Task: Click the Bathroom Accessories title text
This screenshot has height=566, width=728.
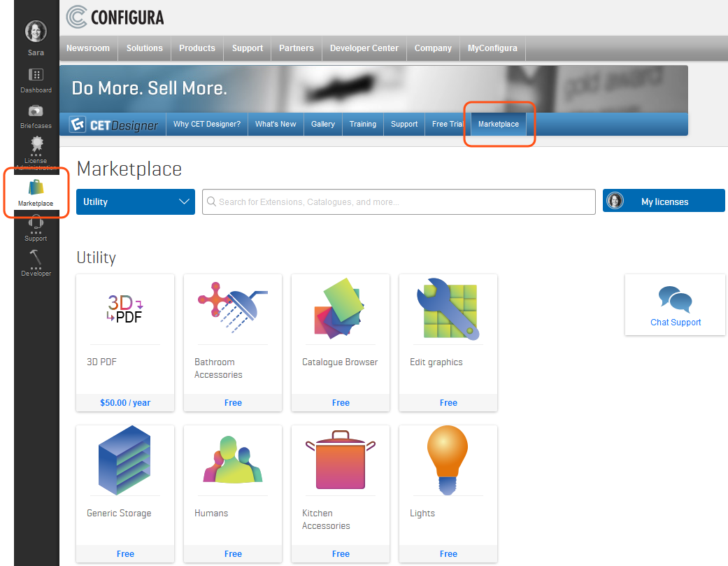Action: tap(218, 368)
